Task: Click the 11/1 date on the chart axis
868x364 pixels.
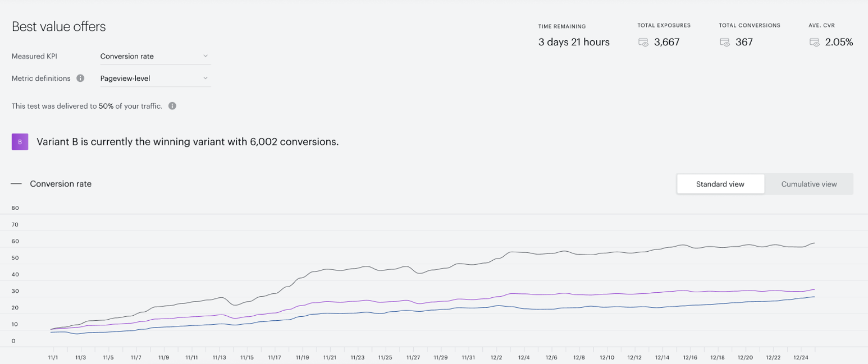Action: point(53,357)
